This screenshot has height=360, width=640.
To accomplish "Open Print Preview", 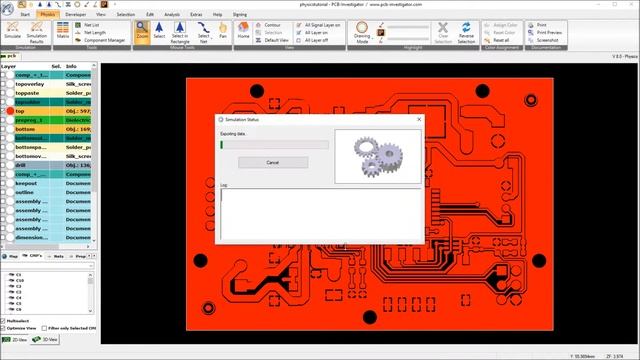I will pos(545,32).
